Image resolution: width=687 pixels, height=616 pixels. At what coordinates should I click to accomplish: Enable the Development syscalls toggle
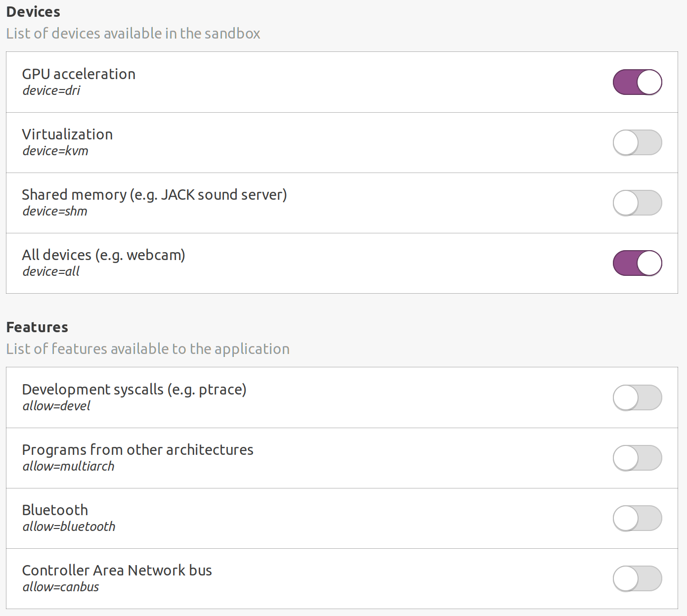coord(637,397)
